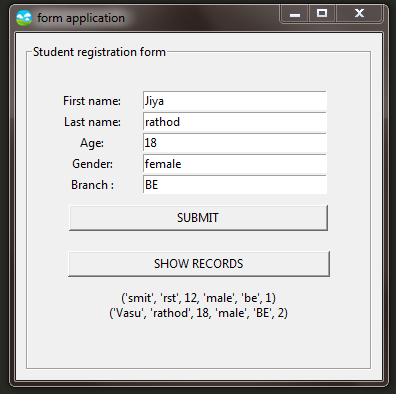Viewport: 396px width, 394px height.
Task: Click the 'Age:' label
Action: (92, 143)
